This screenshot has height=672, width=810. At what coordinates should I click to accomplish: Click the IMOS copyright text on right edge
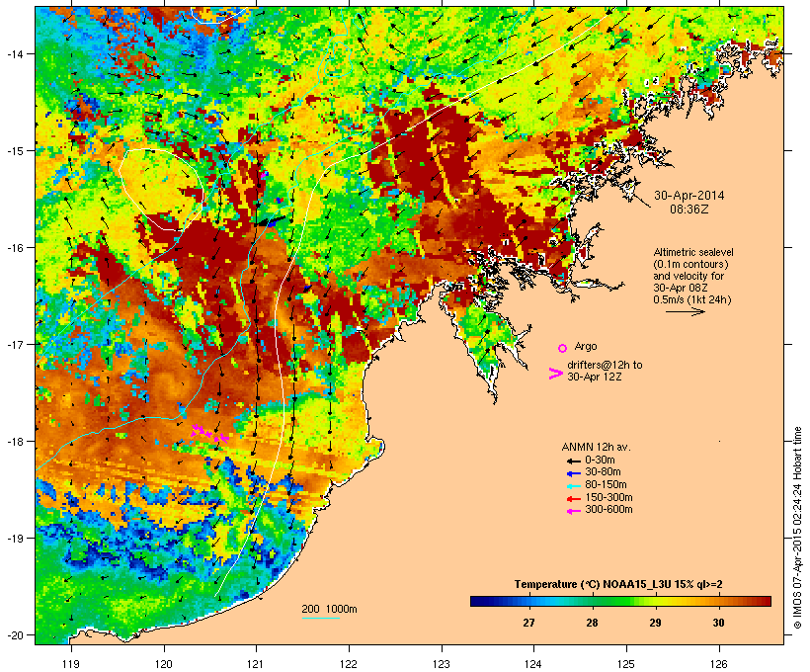point(797,528)
